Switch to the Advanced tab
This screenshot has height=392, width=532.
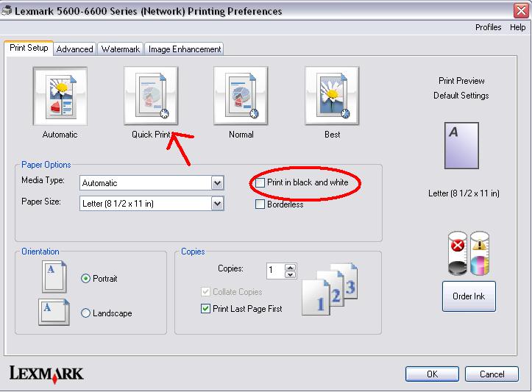pyautogui.click(x=74, y=49)
